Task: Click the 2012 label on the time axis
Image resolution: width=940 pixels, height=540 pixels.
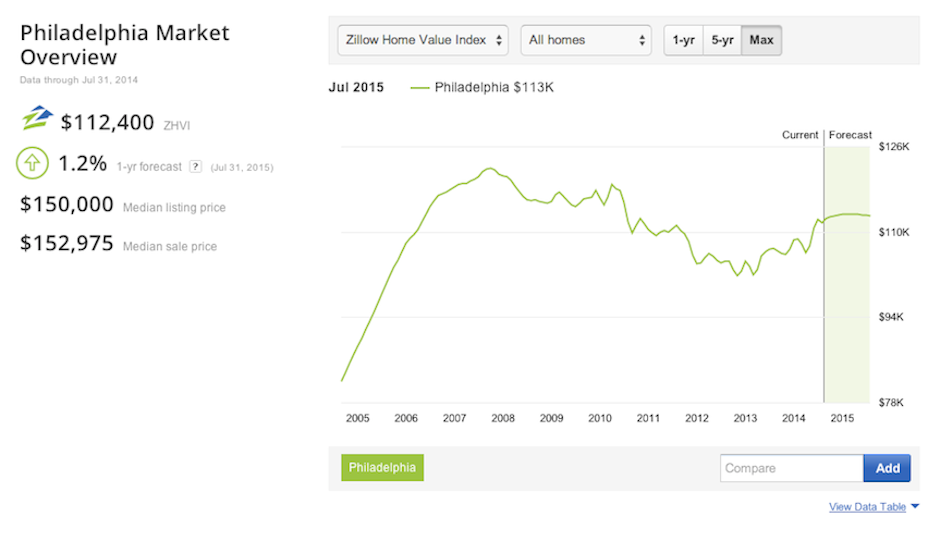Action: pos(697,418)
